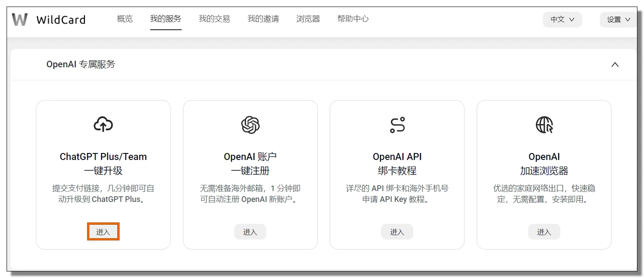644x278 pixels.
Task: Open the 浏览器 tab
Action: coord(308,19)
